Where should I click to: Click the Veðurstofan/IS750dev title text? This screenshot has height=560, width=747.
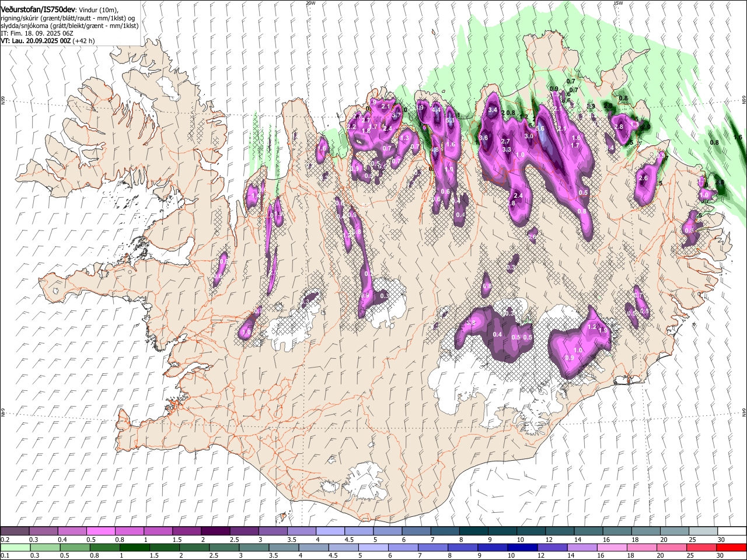(x=38, y=9)
